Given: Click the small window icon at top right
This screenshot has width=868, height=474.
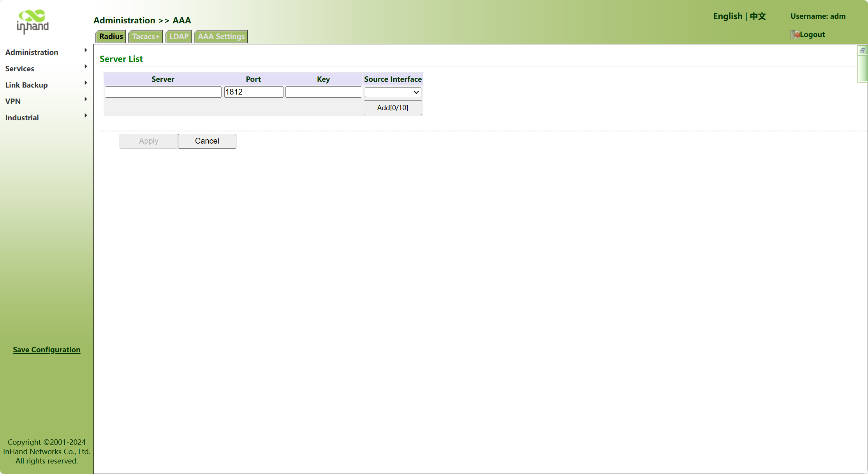Looking at the screenshot, I should pos(863,51).
